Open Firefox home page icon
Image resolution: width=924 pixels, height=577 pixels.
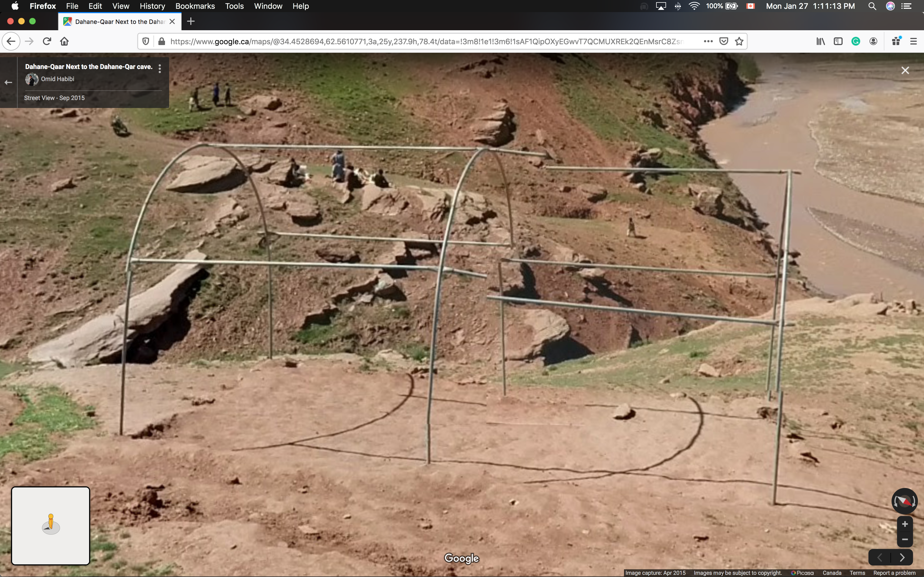(x=64, y=41)
